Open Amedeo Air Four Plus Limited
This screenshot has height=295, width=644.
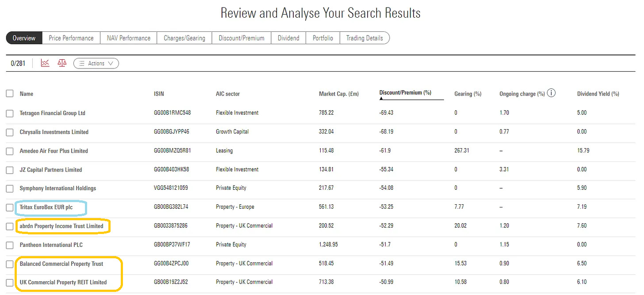[x=54, y=151]
